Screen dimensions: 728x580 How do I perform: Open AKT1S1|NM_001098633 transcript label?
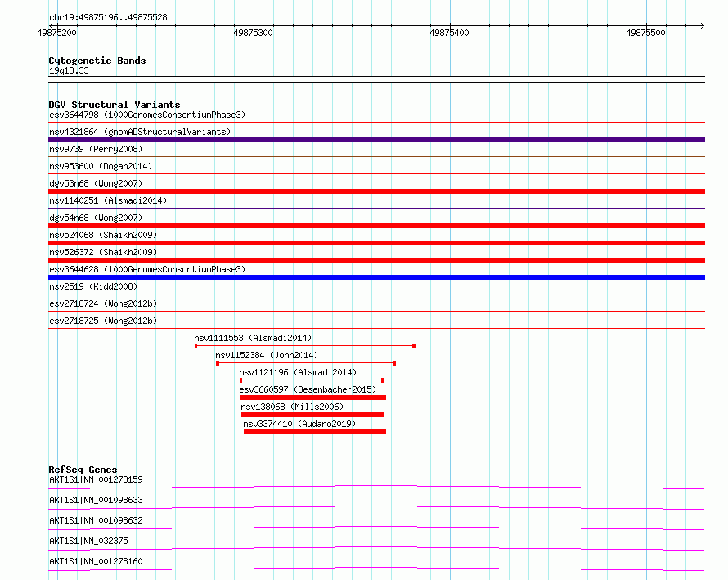[96, 500]
